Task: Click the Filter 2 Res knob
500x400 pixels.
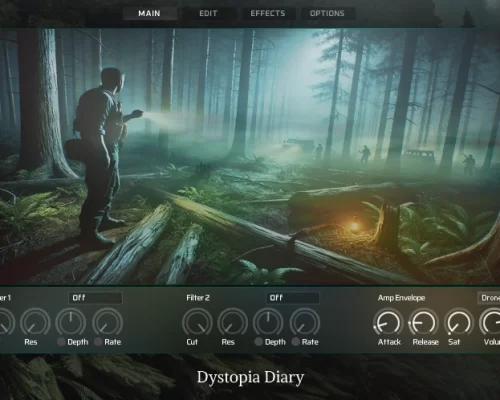Action: tap(233, 322)
